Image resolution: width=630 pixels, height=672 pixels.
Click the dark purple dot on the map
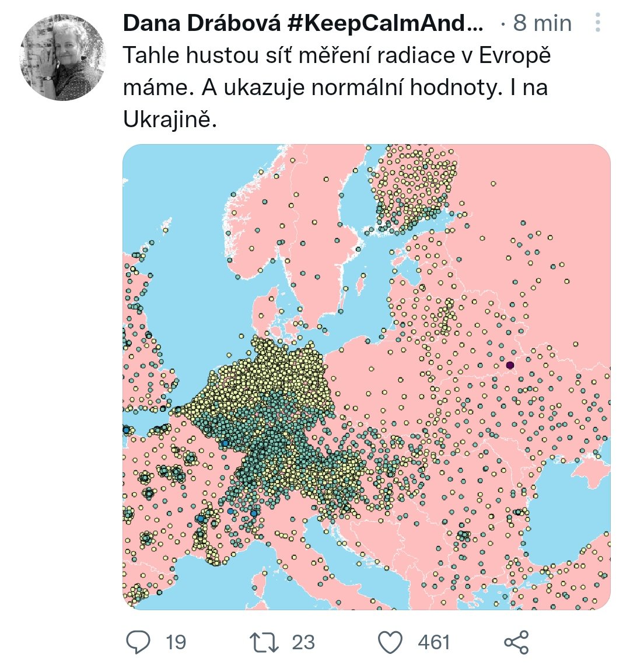(510, 365)
